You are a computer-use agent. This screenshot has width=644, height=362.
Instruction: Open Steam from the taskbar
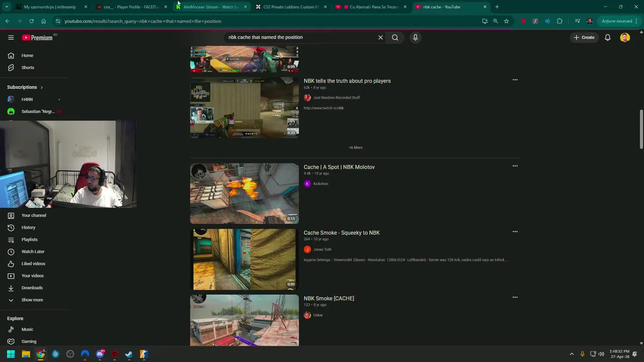click(x=129, y=354)
